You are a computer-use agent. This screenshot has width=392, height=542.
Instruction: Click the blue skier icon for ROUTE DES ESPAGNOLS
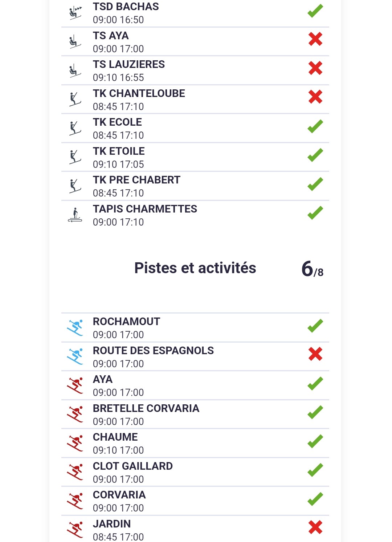tap(75, 356)
